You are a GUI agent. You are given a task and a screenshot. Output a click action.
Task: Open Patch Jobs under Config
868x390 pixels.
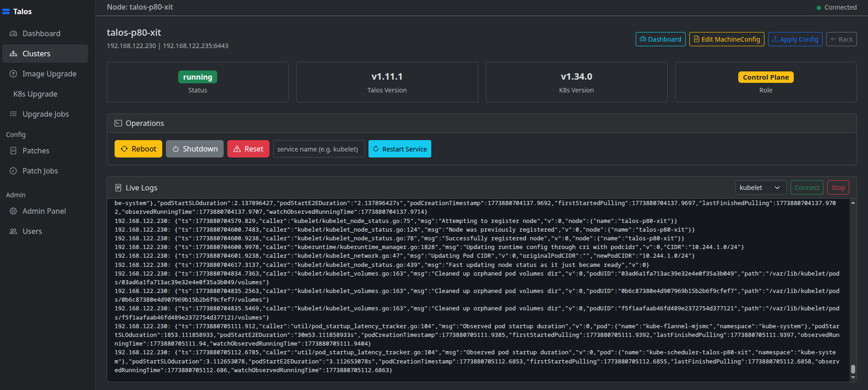tap(45, 171)
